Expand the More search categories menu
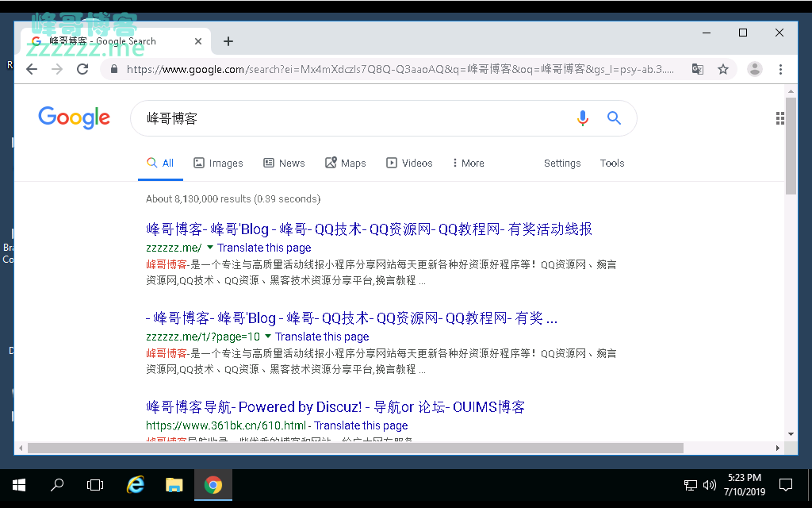The image size is (812, 508). click(469, 164)
